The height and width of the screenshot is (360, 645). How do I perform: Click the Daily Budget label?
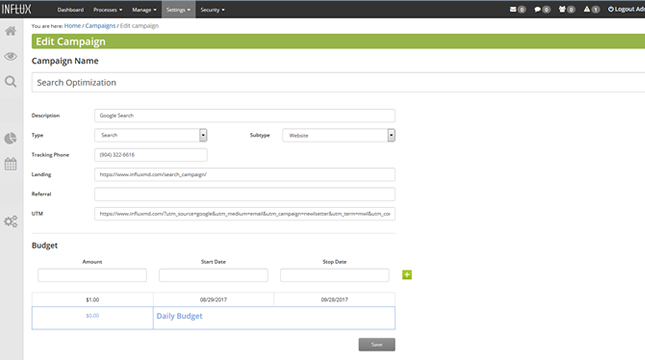click(x=179, y=316)
